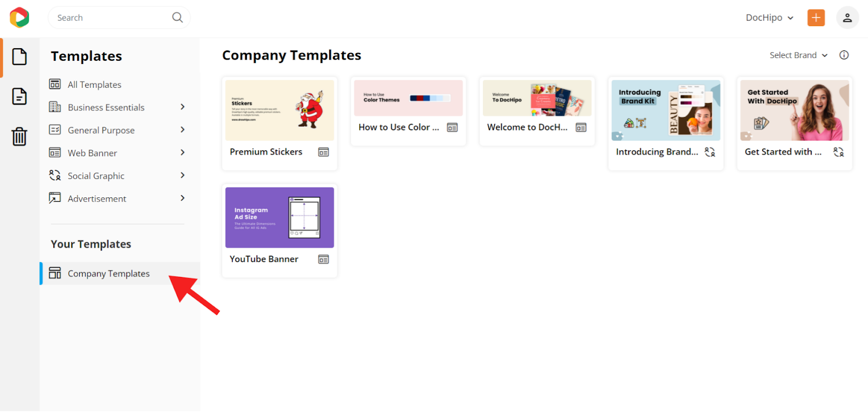868x412 pixels.
Task: Click the Templates sidebar heading
Action: tap(86, 56)
